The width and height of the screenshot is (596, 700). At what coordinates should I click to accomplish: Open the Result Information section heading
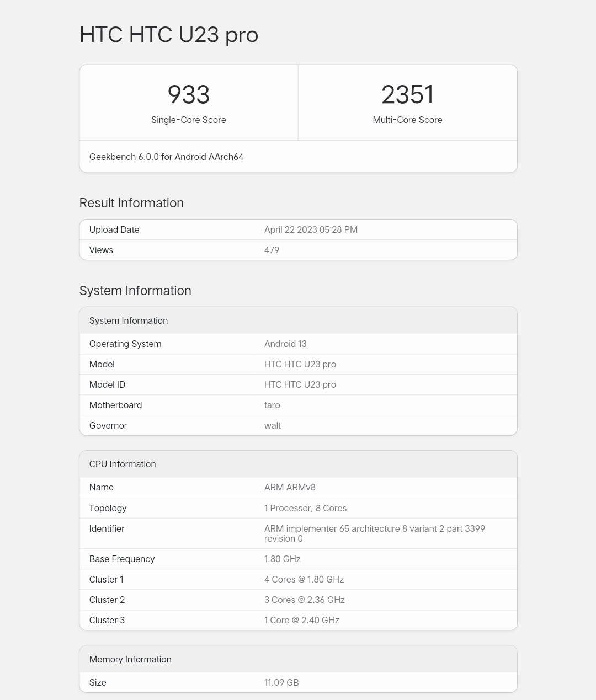[131, 203]
